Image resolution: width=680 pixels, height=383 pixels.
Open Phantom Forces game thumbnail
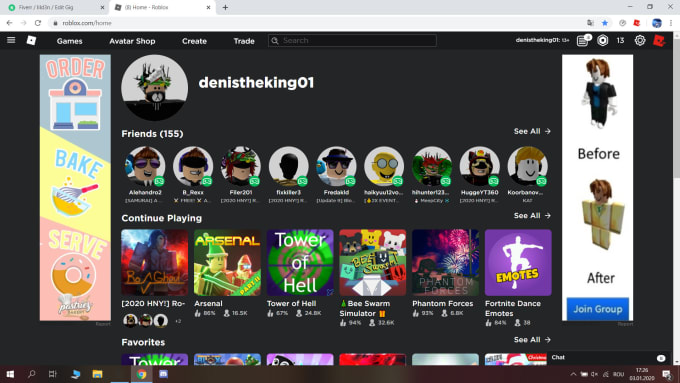[x=445, y=262]
